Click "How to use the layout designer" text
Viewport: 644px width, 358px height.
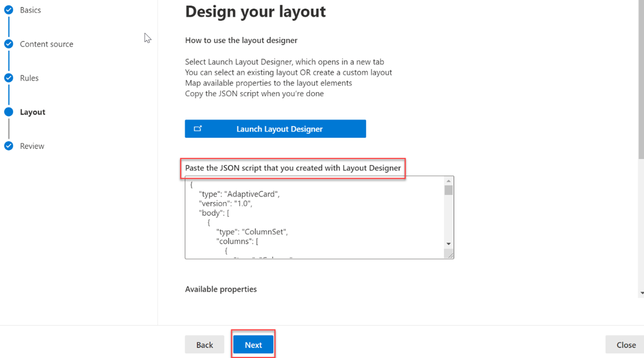point(241,40)
